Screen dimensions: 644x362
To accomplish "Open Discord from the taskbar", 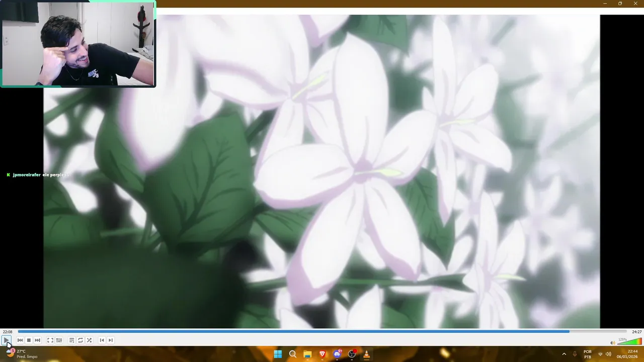I will 337,354.
